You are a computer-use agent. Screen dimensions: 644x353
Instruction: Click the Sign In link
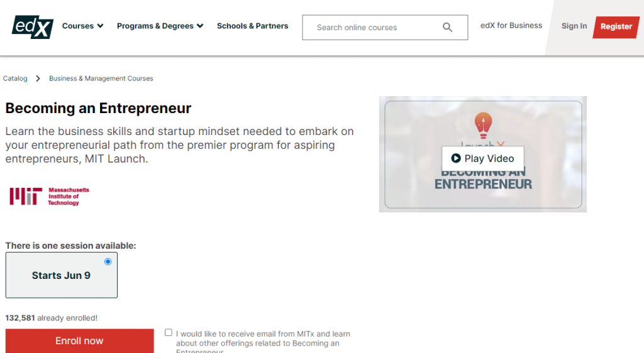(574, 26)
